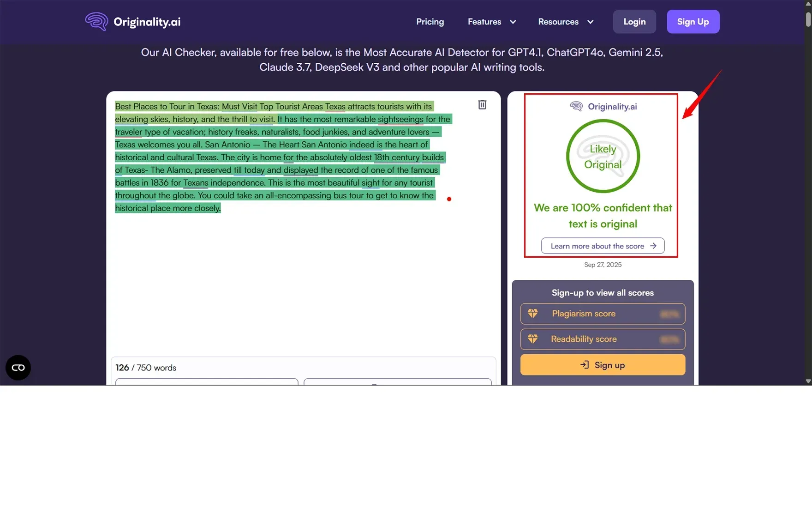The width and height of the screenshot is (812, 508).
Task: Click the sign-in arrow icon on yellow button
Action: [585, 365]
